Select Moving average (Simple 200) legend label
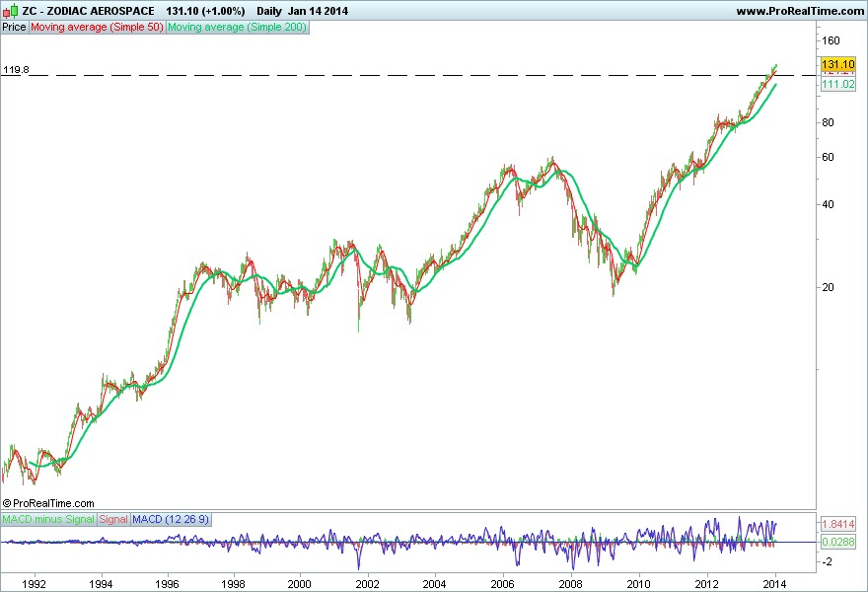This screenshot has width=868, height=592. 238,28
